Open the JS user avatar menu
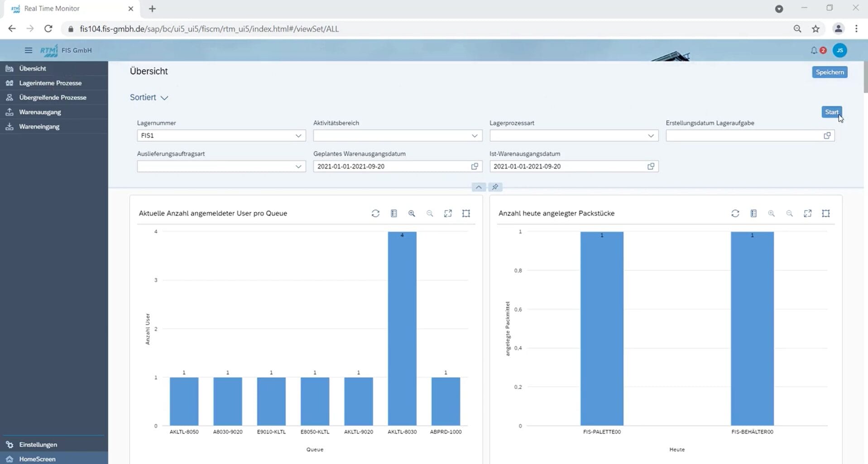Image resolution: width=868 pixels, height=464 pixels. [839, 50]
